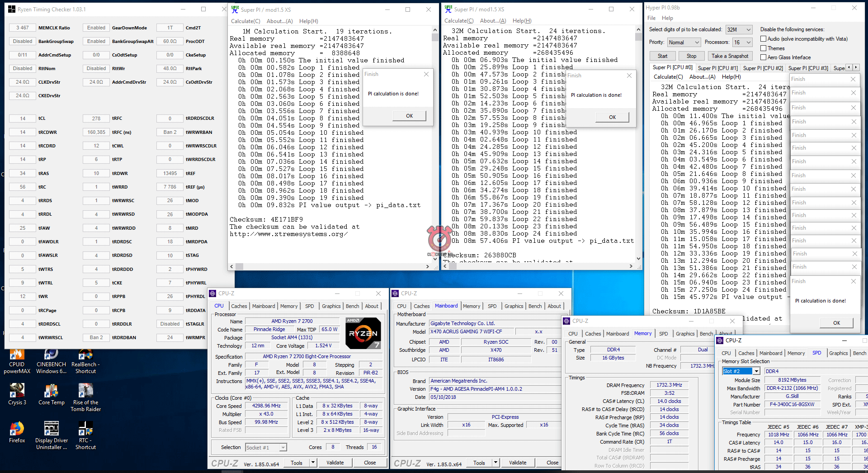Check the Aero Glass Interface option

click(764, 57)
